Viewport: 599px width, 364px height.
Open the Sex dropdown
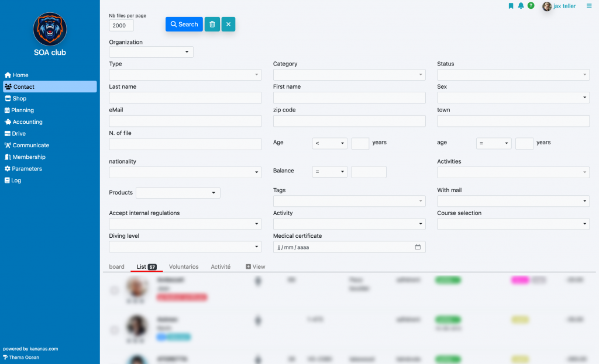click(x=513, y=98)
